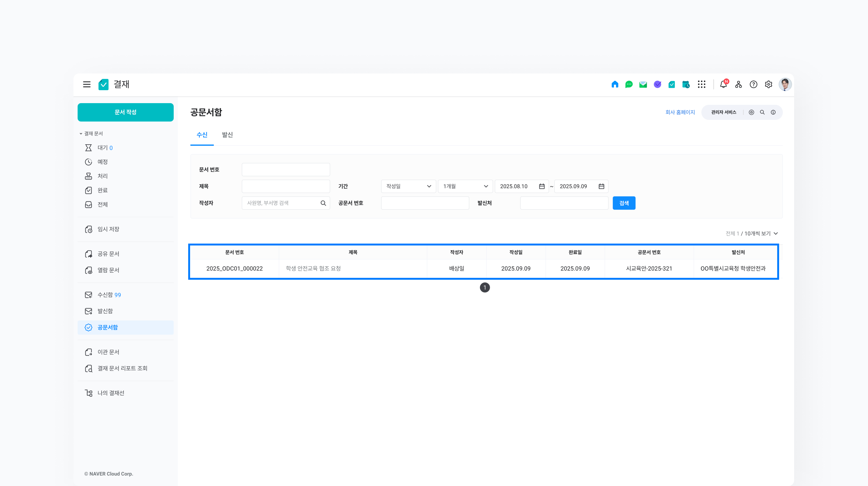
Task: Open the app grid launcher icon
Action: (702, 84)
